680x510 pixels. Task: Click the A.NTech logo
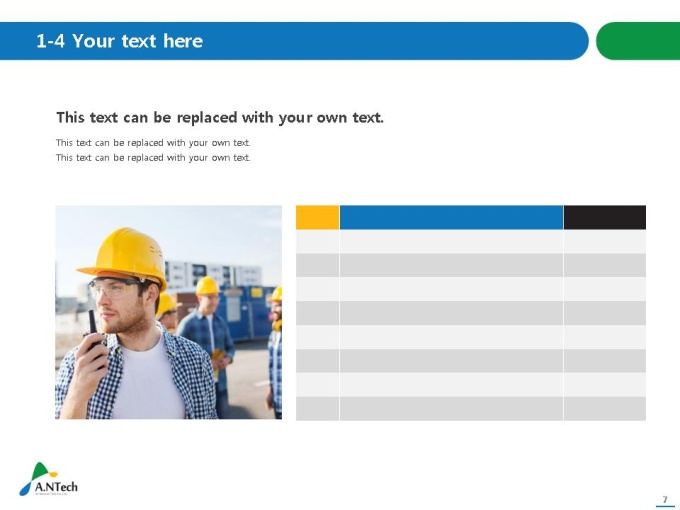[48, 479]
